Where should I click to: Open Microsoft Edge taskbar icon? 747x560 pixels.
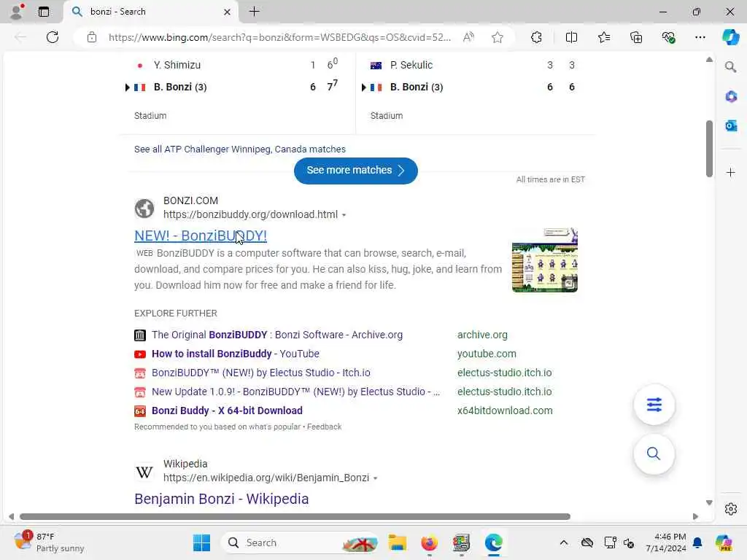494,542
